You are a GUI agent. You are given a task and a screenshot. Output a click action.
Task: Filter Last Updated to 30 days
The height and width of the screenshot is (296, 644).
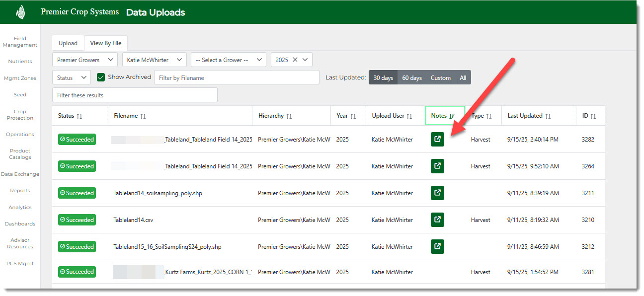[x=383, y=77]
